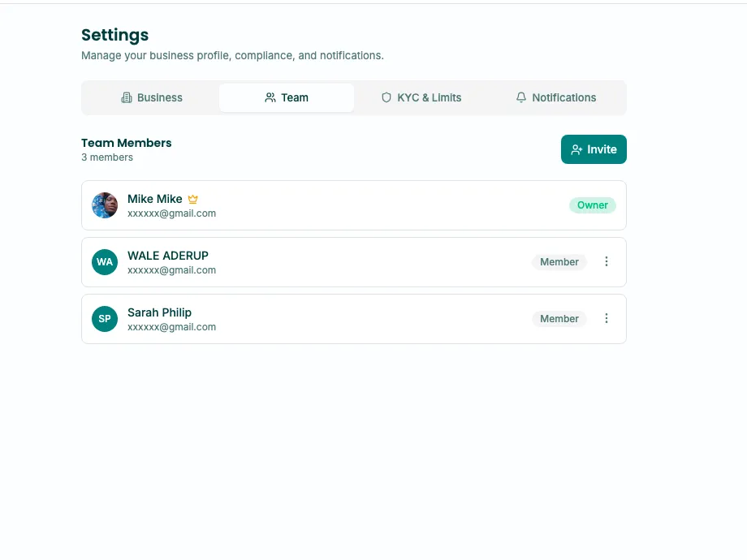Image resolution: width=747 pixels, height=560 pixels.
Task: Click the Settings page subtitle description
Action: pos(232,56)
